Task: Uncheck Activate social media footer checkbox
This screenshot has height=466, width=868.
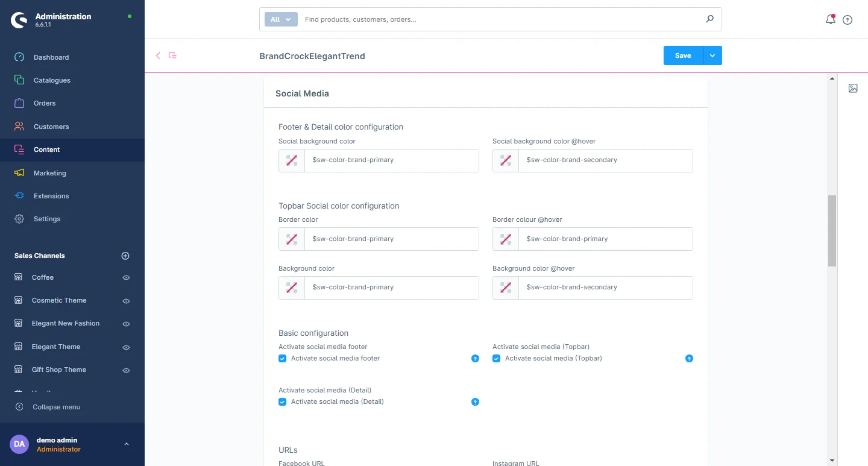Action: (282, 359)
